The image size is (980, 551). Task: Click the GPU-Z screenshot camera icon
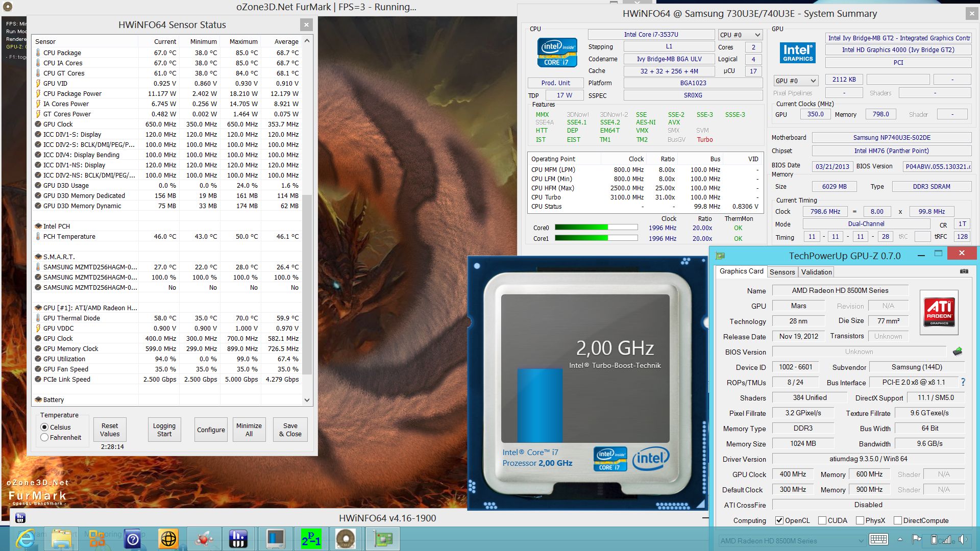[964, 271]
